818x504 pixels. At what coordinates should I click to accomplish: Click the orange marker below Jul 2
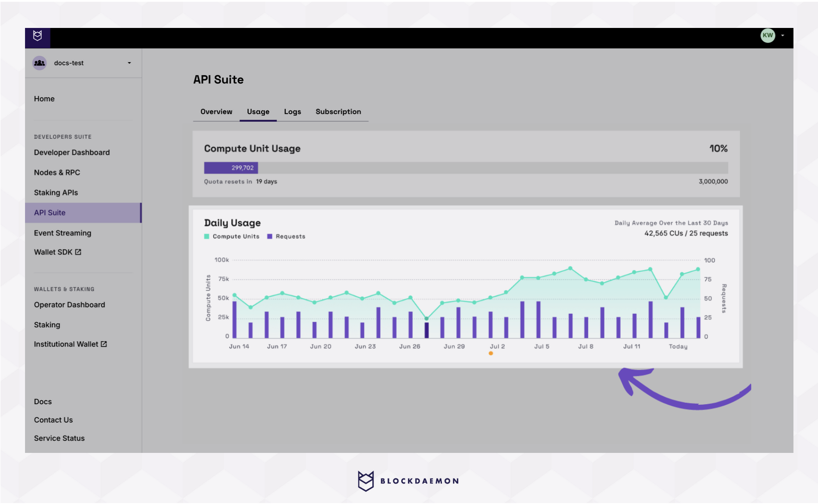pos(491,354)
